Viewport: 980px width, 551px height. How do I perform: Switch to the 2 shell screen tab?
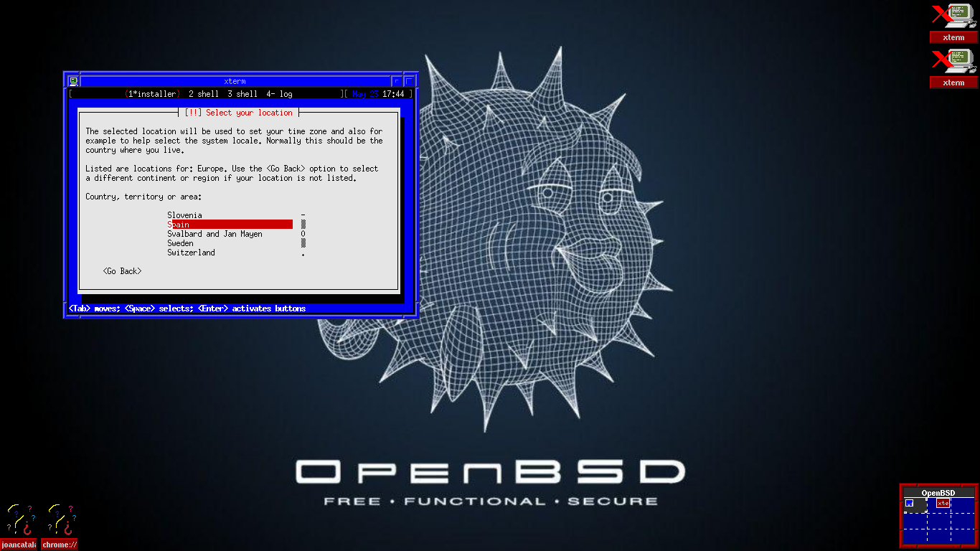tap(204, 94)
